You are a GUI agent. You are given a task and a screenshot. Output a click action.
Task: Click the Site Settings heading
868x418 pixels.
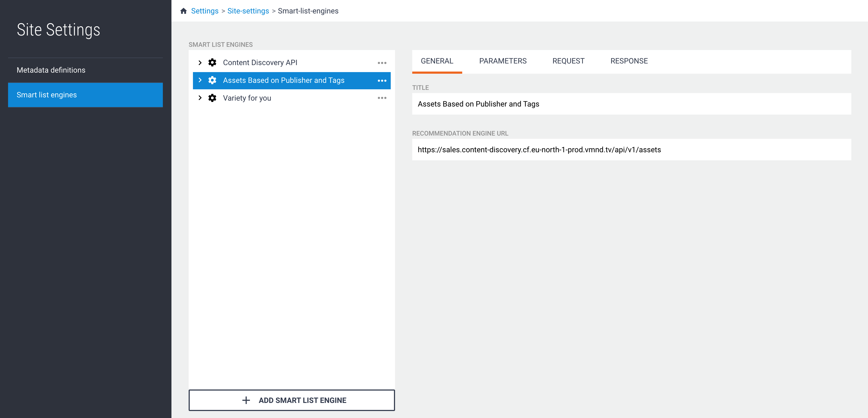coord(58,30)
